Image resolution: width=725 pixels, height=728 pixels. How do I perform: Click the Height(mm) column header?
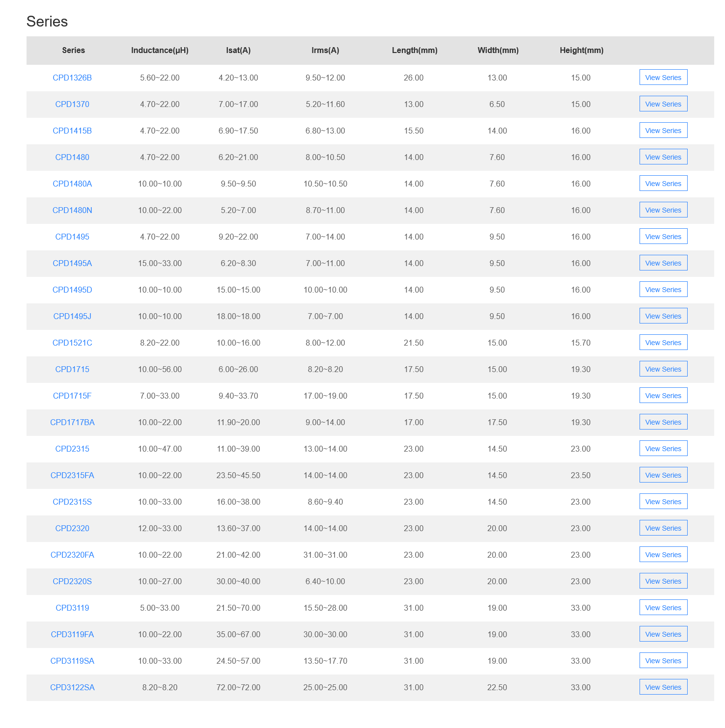(582, 50)
